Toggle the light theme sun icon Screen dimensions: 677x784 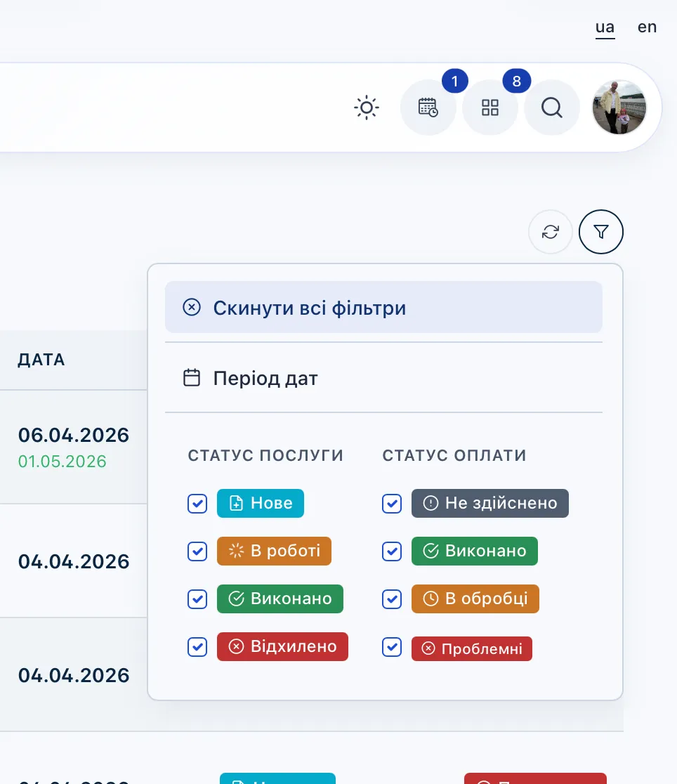tap(366, 108)
